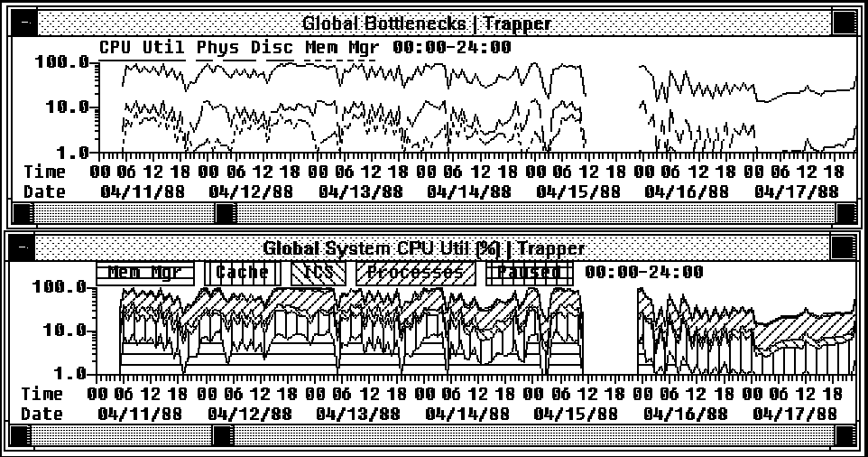Select the Global System CPU Util title bar
868x457 pixels.
[424, 247]
